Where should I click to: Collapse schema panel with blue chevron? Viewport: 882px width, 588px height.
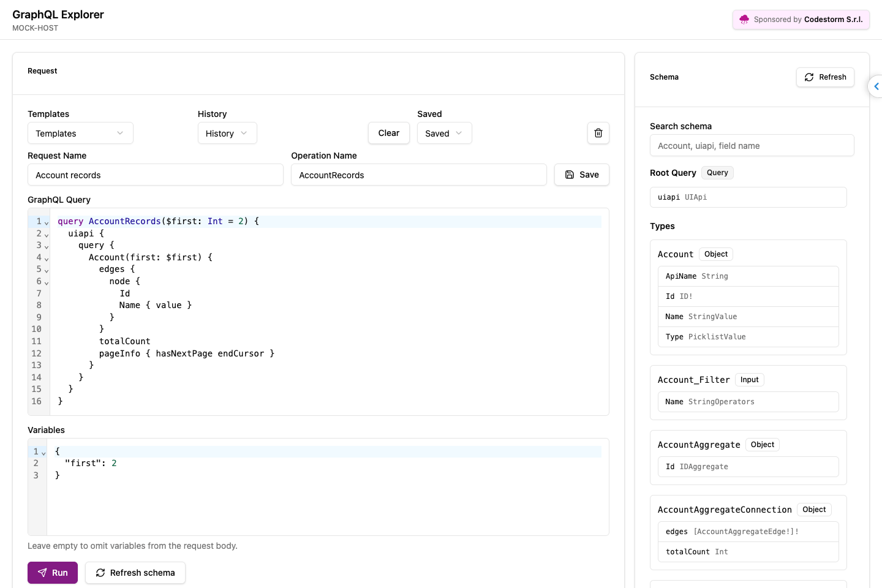coord(876,86)
